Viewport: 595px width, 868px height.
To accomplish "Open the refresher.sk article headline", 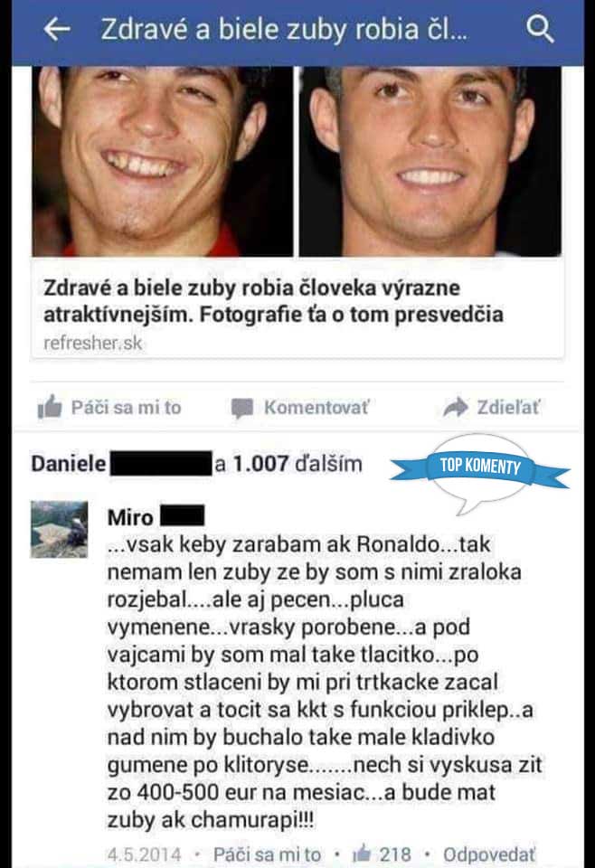I will click(273, 301).
